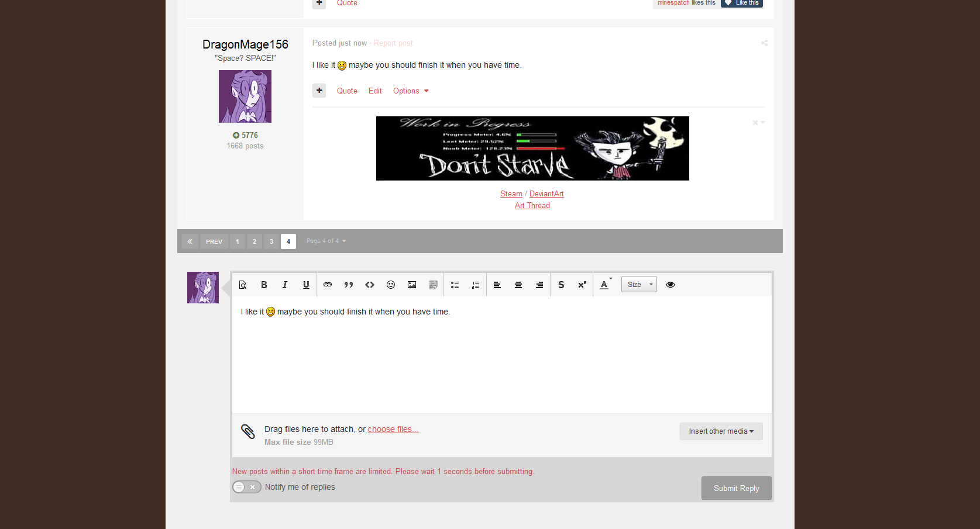Go to page 3 of the thread

[x=271, y=241]
